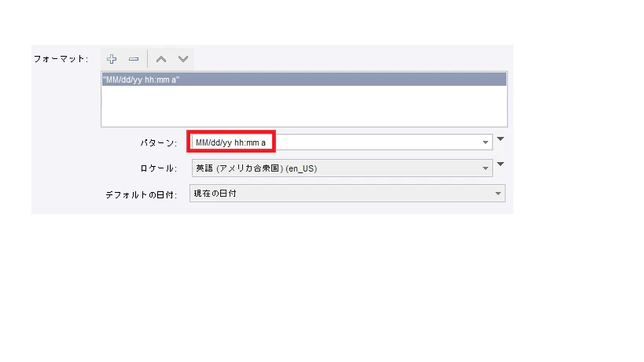Open the ロケール locale dropdown
This screenshot has height=362, width=644.
click(x=342, y=168)
